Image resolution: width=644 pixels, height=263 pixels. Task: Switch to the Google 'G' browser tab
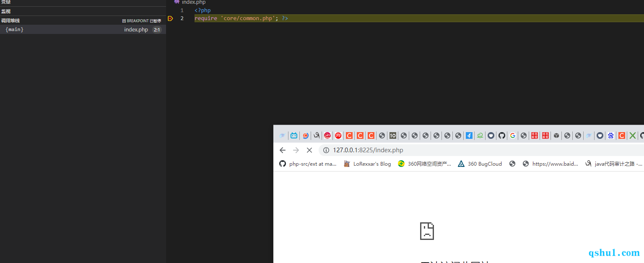click(x=512, y=135)
